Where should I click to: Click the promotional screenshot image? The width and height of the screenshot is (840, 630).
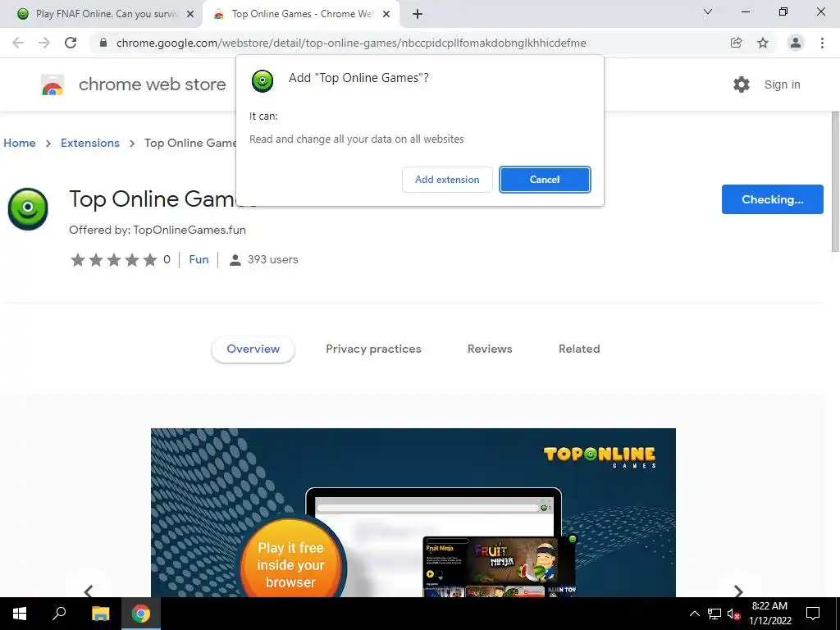pyautogui.click(x=413, y=513)
